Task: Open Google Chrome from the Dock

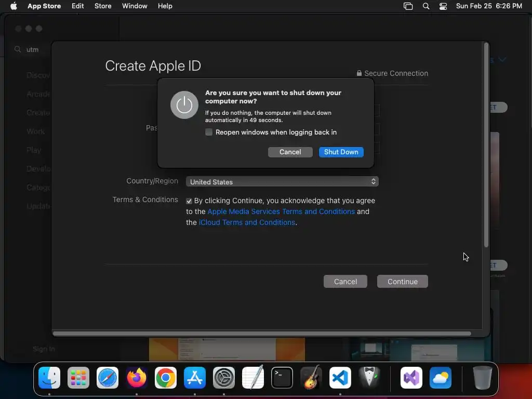Action: pyautogui.click(x=166, y=378)
